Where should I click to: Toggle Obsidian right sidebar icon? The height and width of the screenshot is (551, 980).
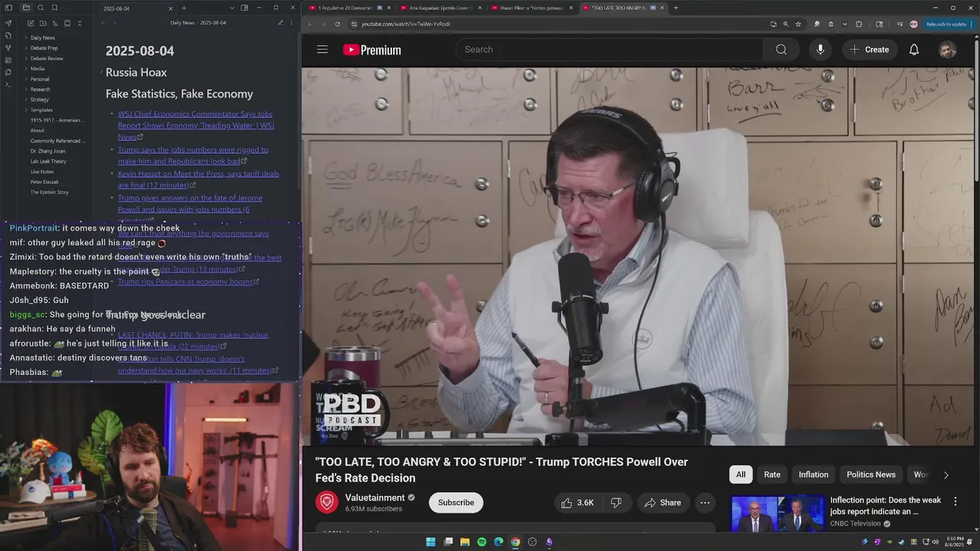point(244,8)
